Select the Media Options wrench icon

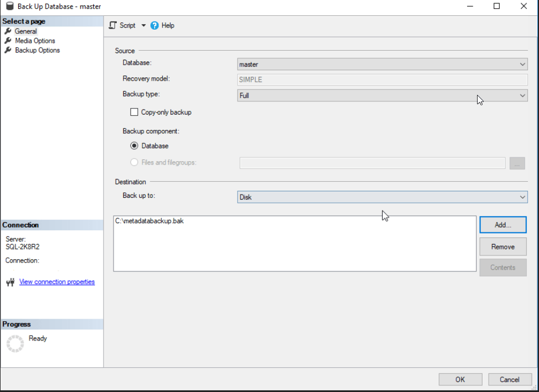pyautogui.click(x=8, y=41)
